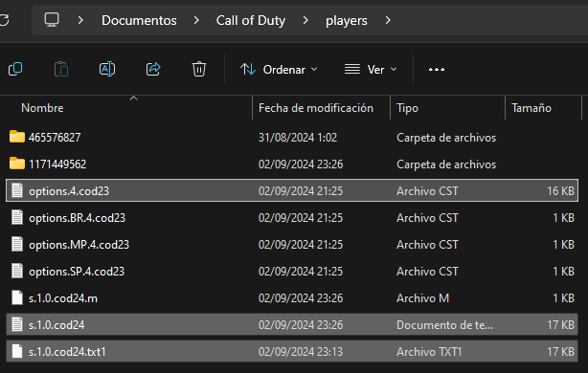Click date 02/09/2024 23:13
Image resolution: width=588 pixels, height=373 pixels.
[301, 352]
